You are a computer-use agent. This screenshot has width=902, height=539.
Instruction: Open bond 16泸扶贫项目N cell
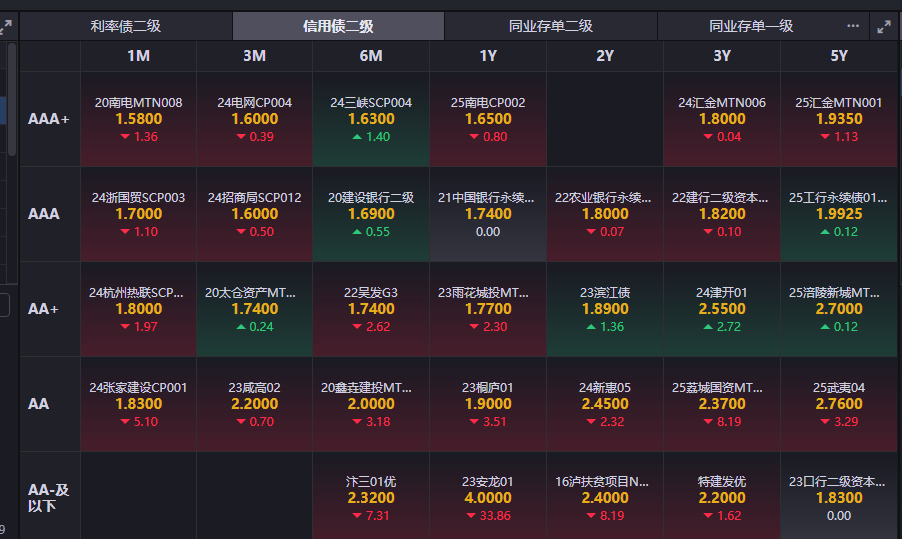[x=605, y=496]
